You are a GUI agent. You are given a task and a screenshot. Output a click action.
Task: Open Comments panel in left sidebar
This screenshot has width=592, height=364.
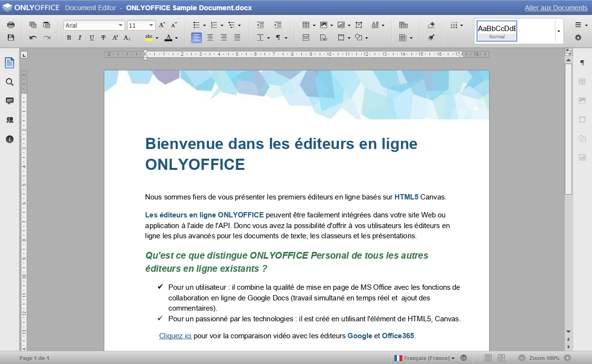[10, 101]
